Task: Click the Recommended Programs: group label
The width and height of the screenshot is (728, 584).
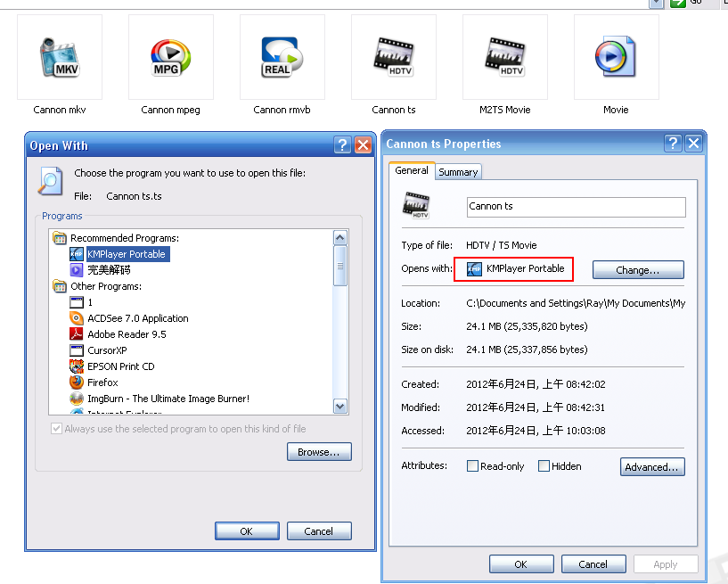Action: 125,238
